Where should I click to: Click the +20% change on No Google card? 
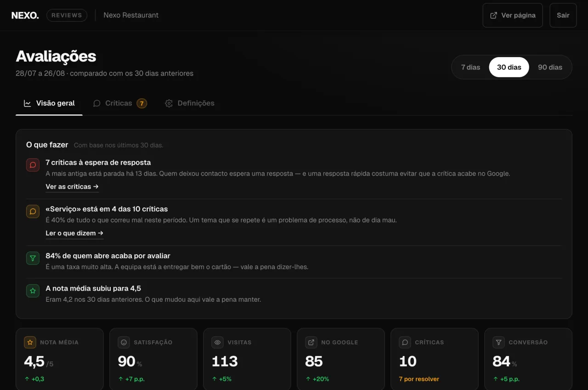click(x=317, y=379)
